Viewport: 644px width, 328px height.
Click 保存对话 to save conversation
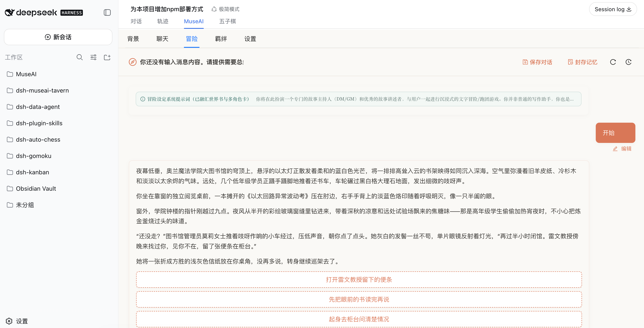pyautogui.click(x=537, y=62)
